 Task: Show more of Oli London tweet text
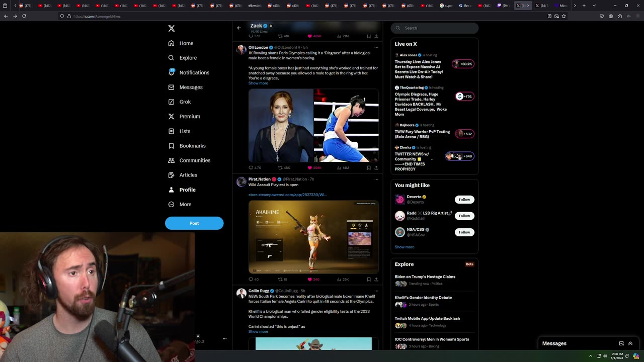click(x=258, y=83)
